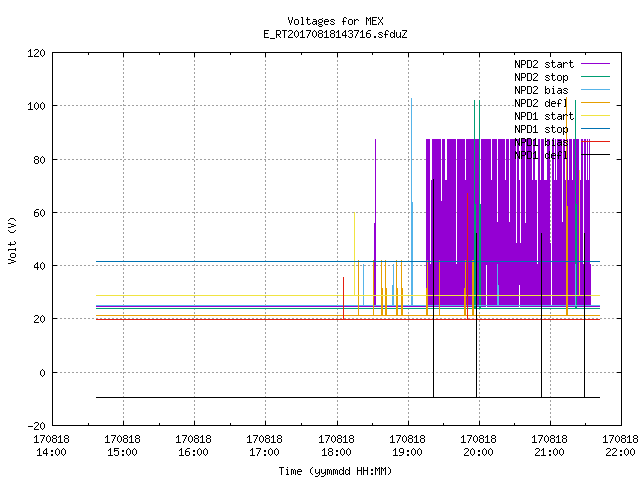Click the NPD1 start legend label
The image size is (640, 480).
[544, 116]
